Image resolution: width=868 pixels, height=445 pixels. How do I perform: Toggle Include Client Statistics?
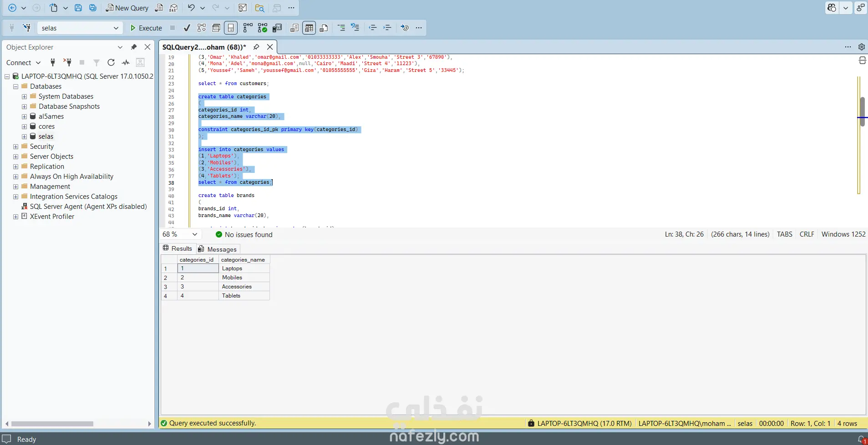click(x=277, y=28)
